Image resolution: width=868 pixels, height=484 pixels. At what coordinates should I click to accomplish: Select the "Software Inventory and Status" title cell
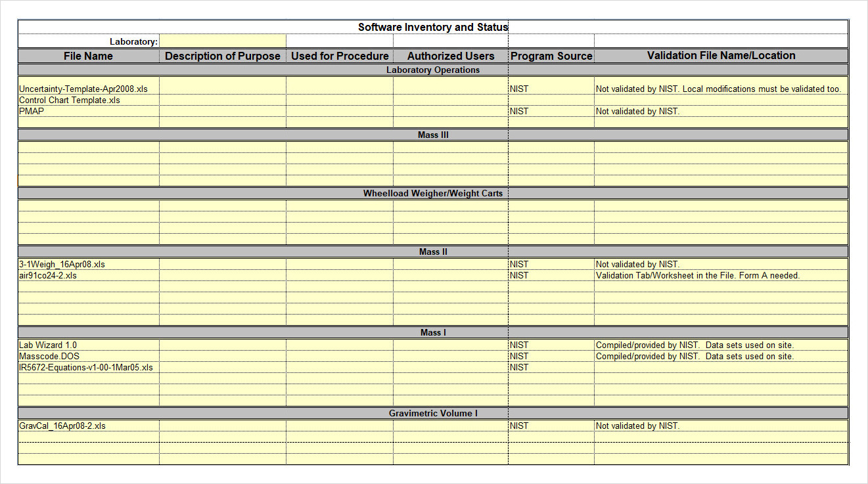[x=433, y=27]
